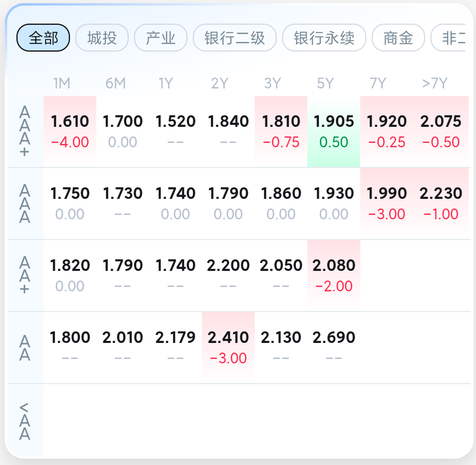Open the 产业 category tab
This screenshot has width=476, height=465.
click(x=160, y=38)
